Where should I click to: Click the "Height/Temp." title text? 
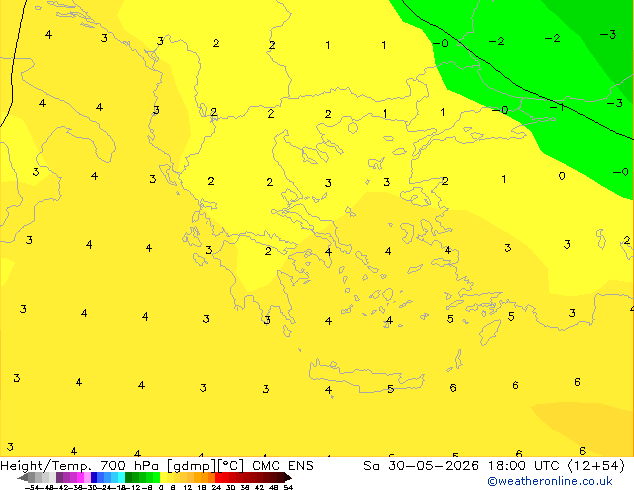[x=45, y=466]
